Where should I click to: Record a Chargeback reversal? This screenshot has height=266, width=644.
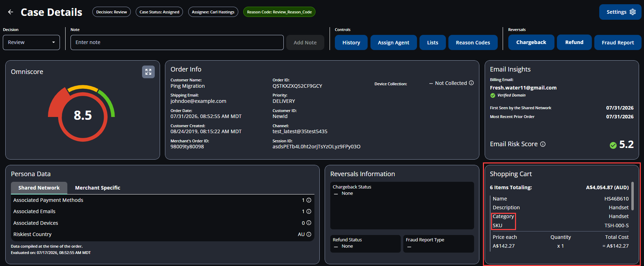pos(531,42)
